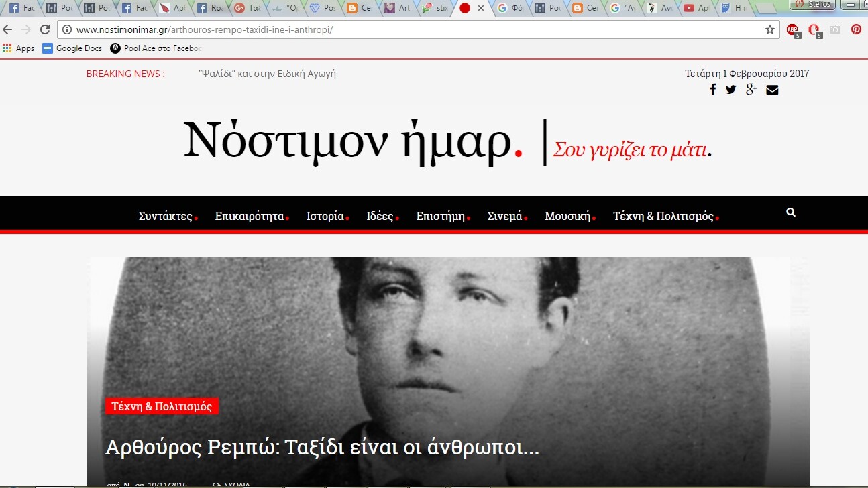Switch to the Google+ 'Ταξ' tab
The height and width of the screenshot is (488, 868).
247,8
